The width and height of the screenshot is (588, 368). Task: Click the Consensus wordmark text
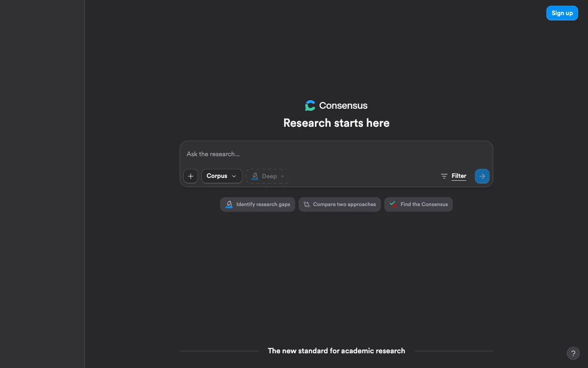[x=343, y=105]
